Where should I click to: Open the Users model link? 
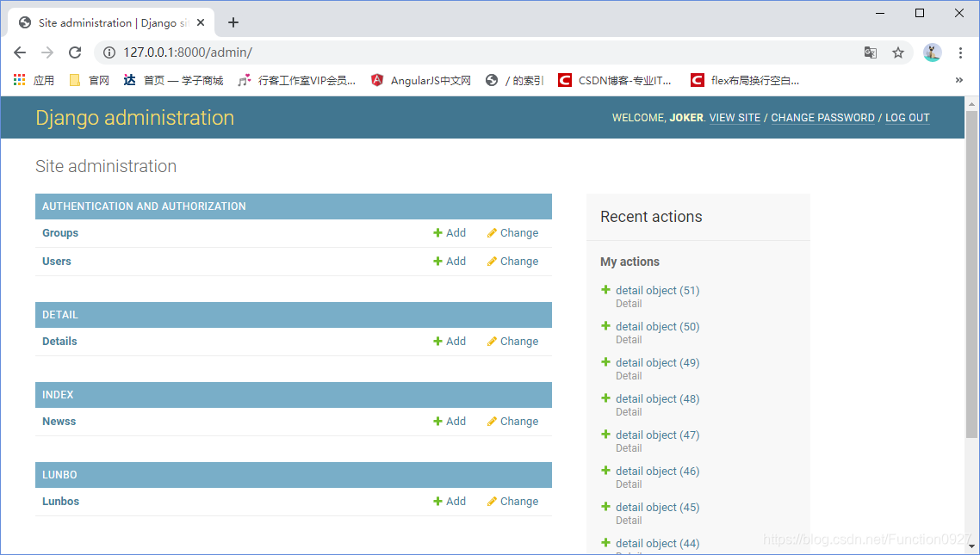pyautogui.click(x=56, y=261)
